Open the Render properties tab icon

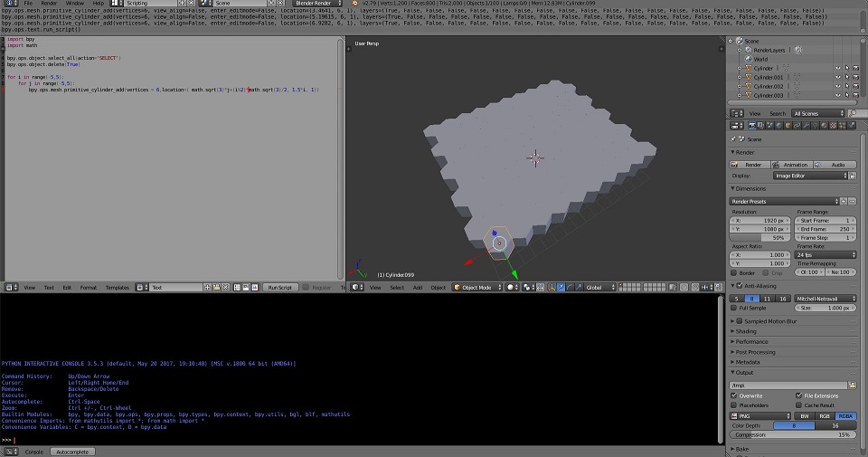click(x=752, y=126)
